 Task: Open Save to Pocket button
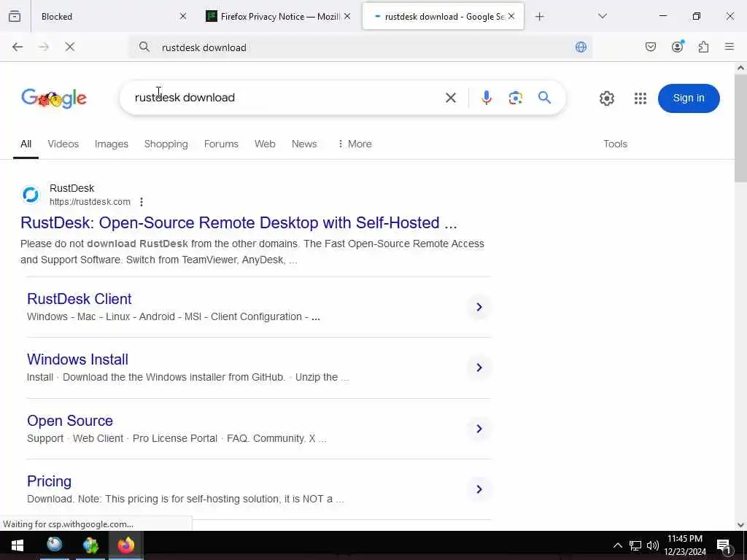point(651,47)
